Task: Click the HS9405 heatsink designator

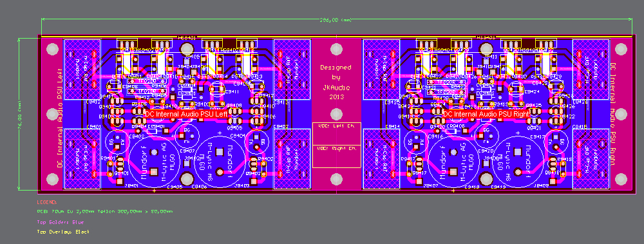Action: coord(485,37)
